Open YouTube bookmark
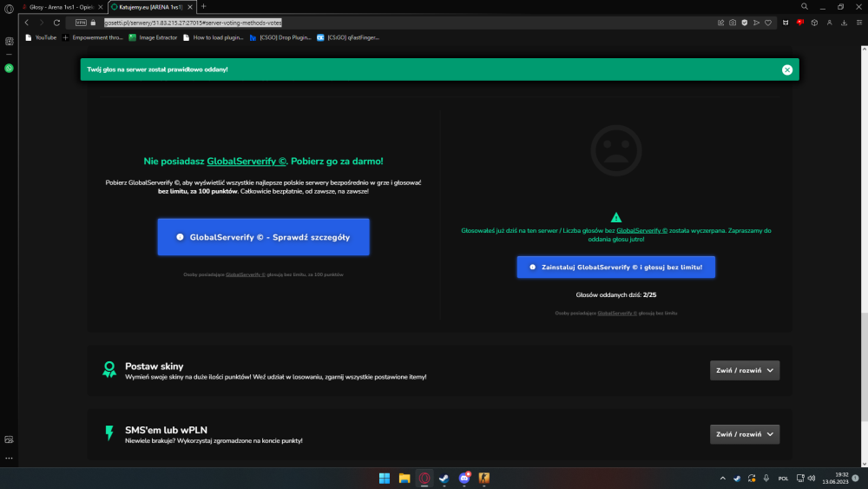Viewport: 868px width, 489px height. click(x=41, y=37)
